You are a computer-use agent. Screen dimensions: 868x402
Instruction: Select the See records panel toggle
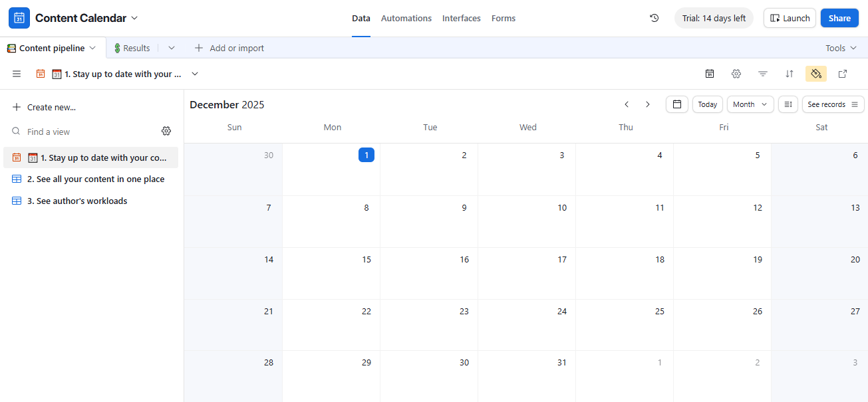(833, 104)
